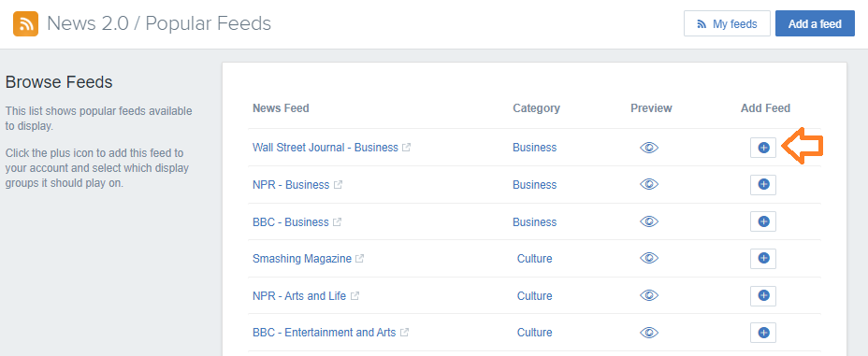Click Business category in Wall Street Journal row
868x356 pixels.
click(534, 148)
